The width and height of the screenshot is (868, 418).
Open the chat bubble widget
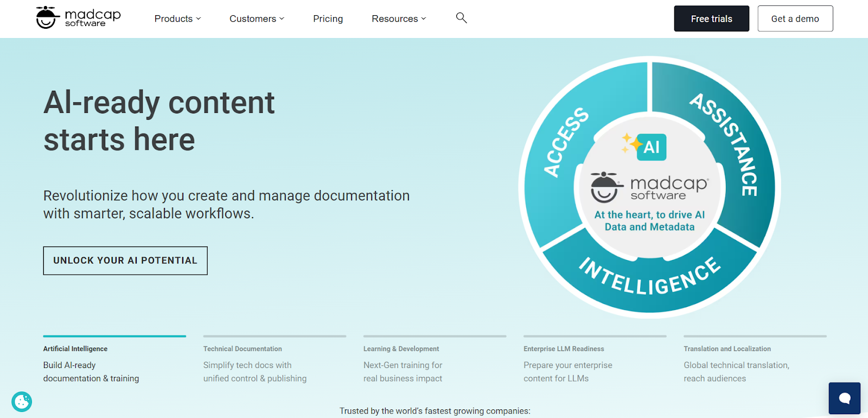pos(845,398)
